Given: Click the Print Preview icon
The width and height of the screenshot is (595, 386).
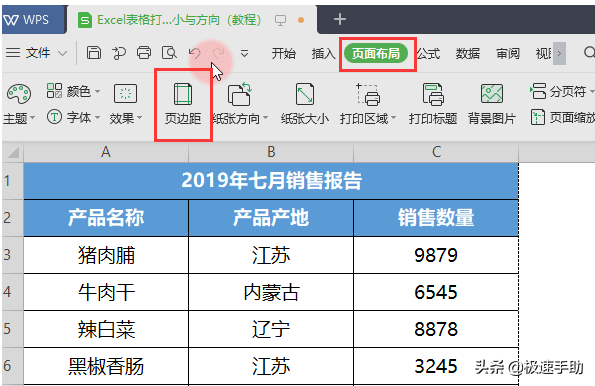Looking at the screenshot, I should click(x=169, y=53).
